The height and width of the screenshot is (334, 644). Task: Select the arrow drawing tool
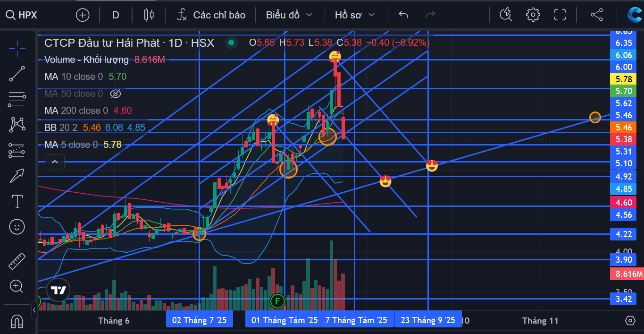17,176
